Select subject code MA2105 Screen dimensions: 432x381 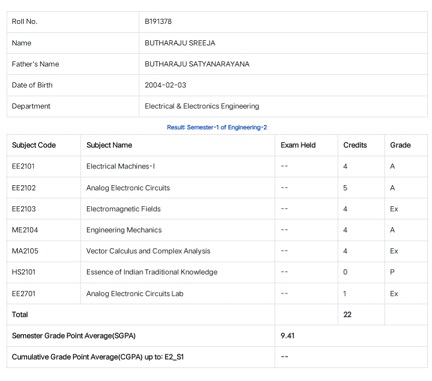(x=25, y=251)
